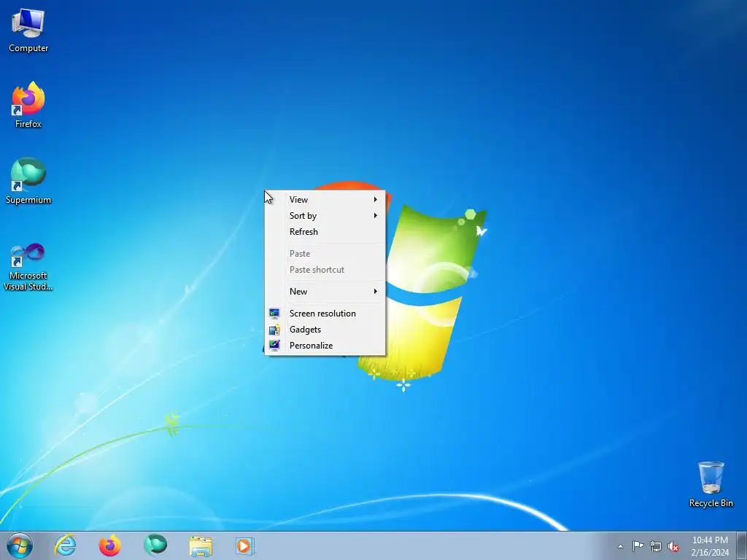Screen dimensions: 747x560
Task: Open the network tray icon
Action: pyautogui.click(x=656, y=546)
